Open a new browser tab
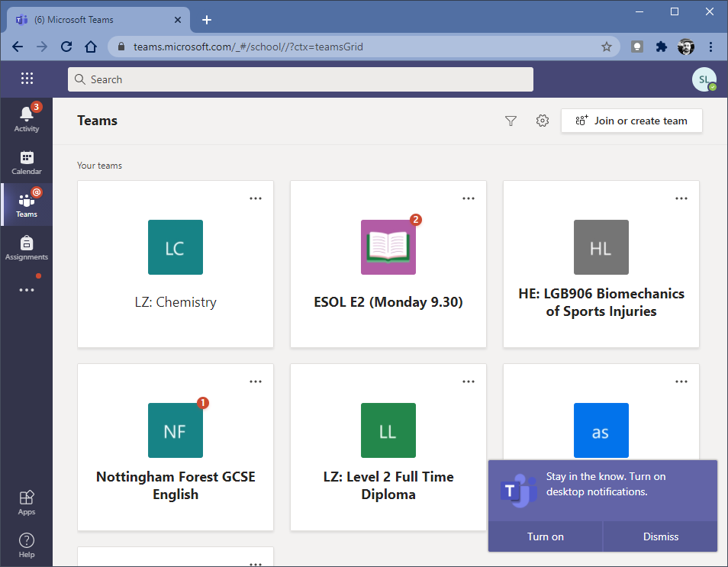The width and height of the screenshot is (728, 567). tap(207, 20)
